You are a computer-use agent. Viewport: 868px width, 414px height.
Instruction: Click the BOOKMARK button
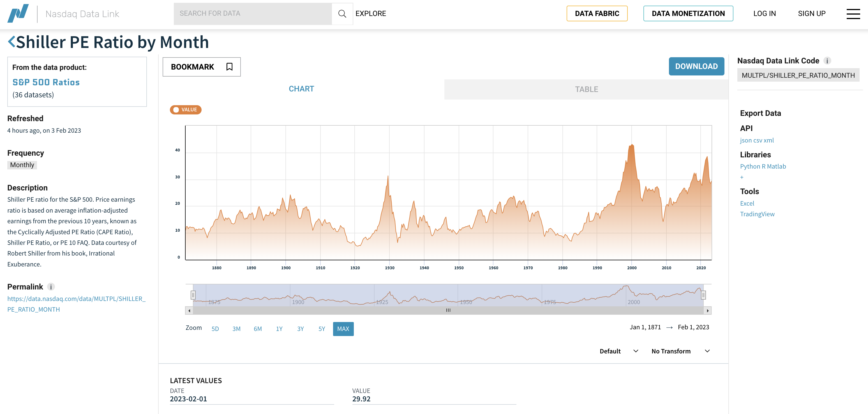click(x=202, y=67)
